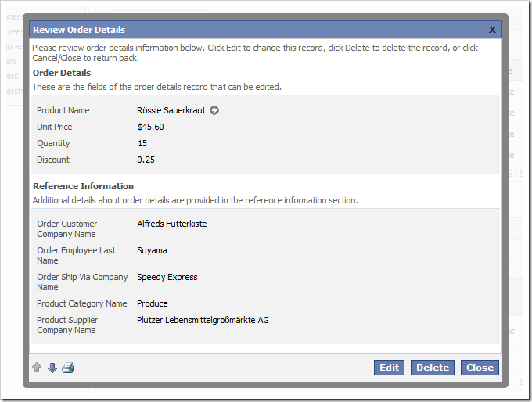Click the Reference Information section heading
Screen dimensions: 532x402
click(x=83, y=186)
